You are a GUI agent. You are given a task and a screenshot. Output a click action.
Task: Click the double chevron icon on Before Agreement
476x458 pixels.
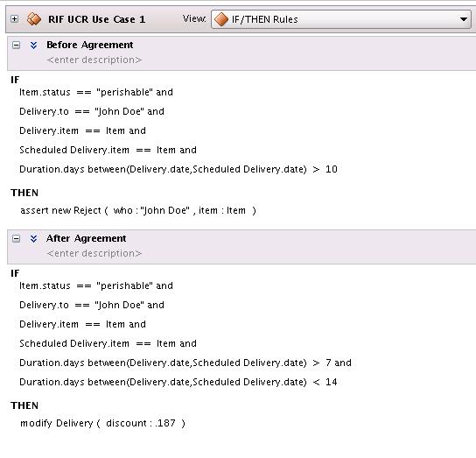(34, 46)
